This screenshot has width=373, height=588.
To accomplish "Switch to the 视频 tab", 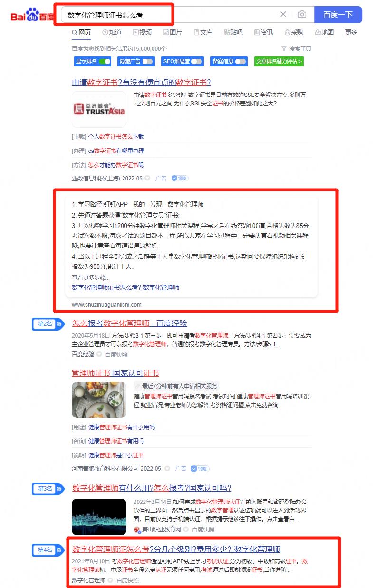I will point(142,32).
